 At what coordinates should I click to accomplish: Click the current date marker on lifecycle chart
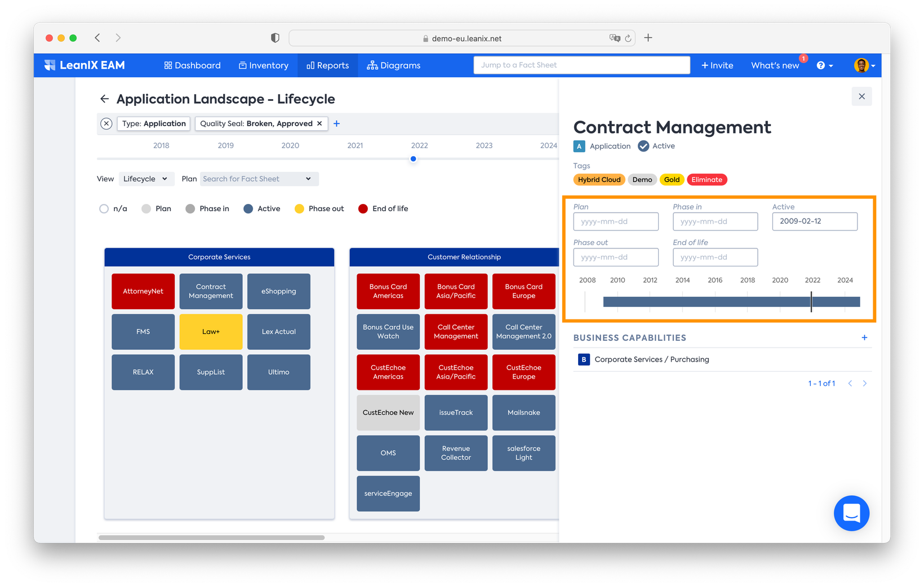point(811,301)
